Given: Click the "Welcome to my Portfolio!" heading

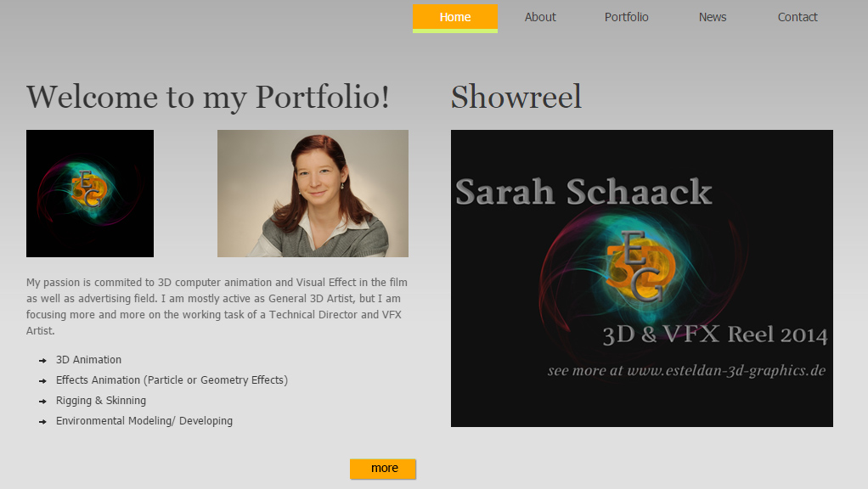Looking at the screenshot, I should pyautogui.click(x=208, y=97).
